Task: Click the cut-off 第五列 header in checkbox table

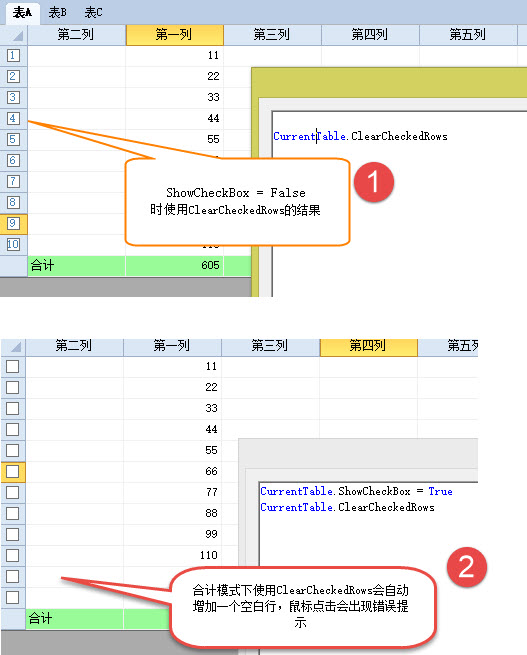Action: (448, 346)
